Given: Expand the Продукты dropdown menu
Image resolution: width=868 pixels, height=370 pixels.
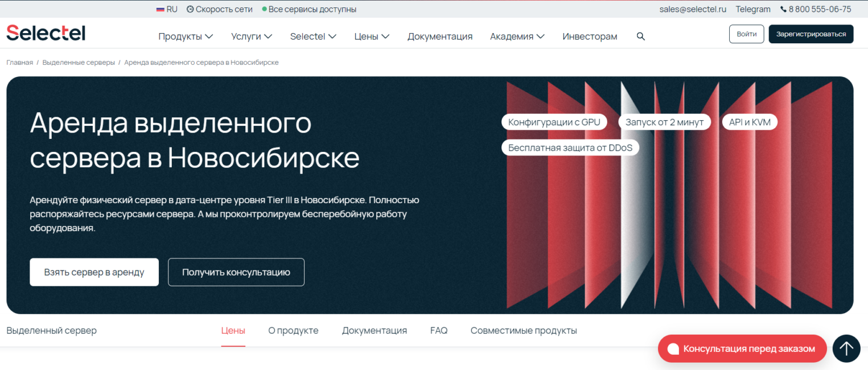Looking at the screenshot, I should [x=186, y=36].
